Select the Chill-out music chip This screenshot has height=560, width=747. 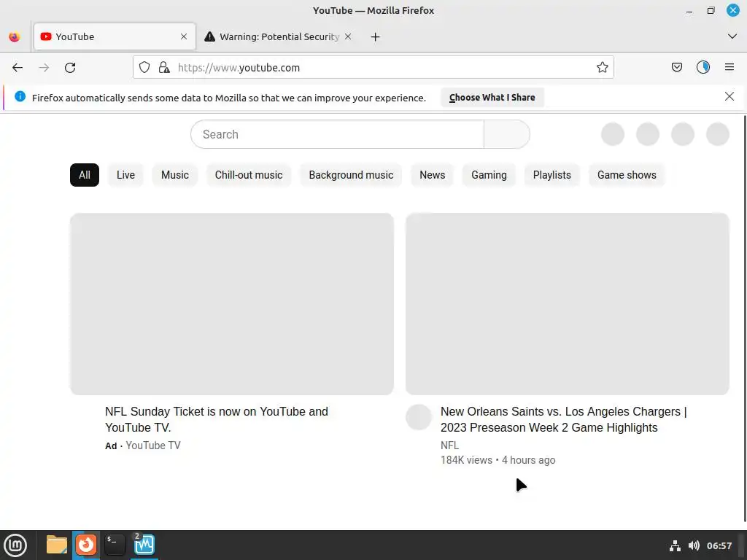coord(249,175)
